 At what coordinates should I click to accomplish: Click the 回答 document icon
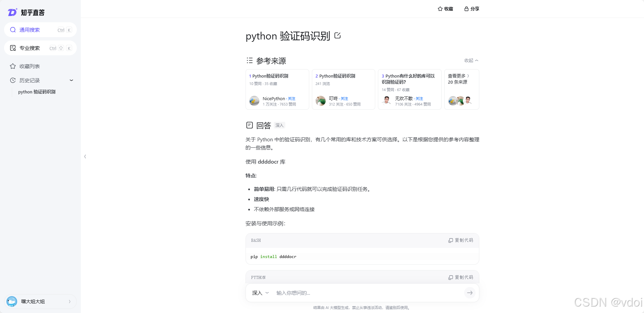point(250,125)
